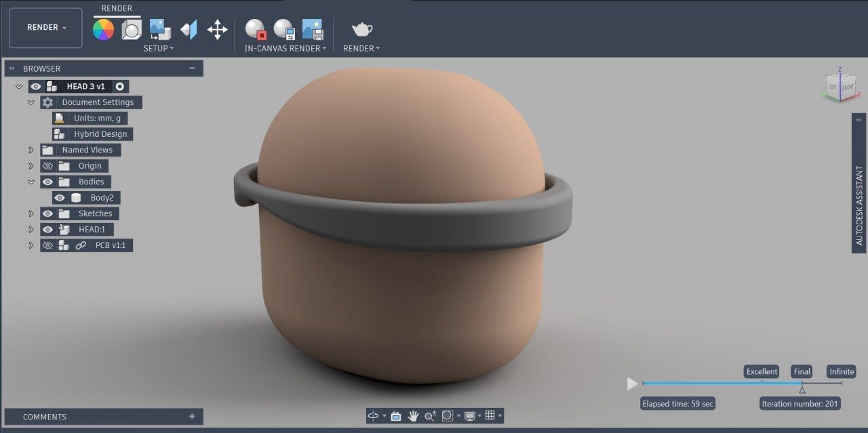
Task: Click the HEAD:1 component icon
Action: coord(64,229)
